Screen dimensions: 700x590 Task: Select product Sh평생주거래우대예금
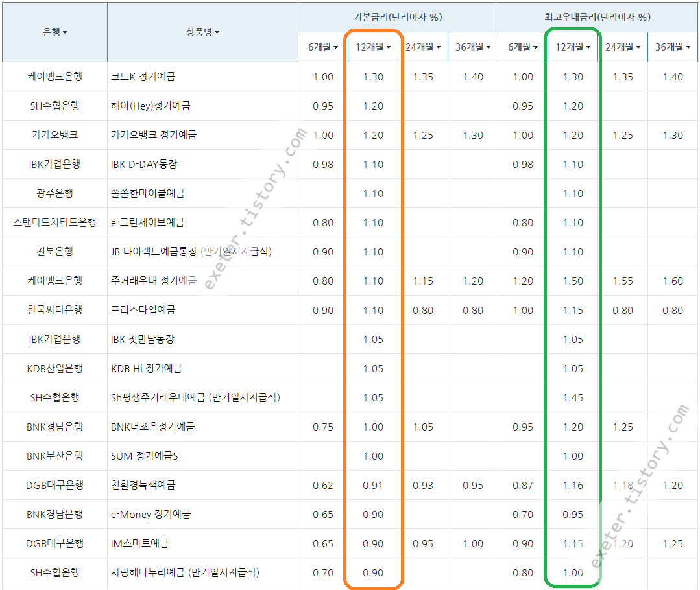[x=158, y=397]
